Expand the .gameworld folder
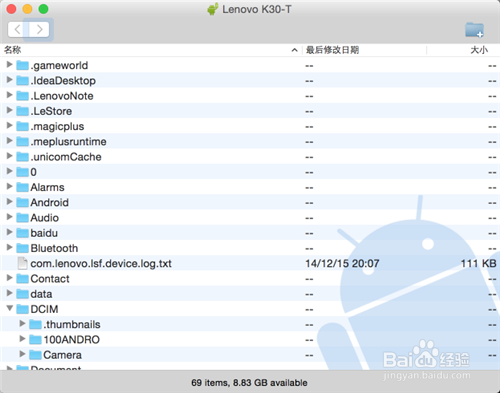The image size is (500, 393). click(10, 64)
